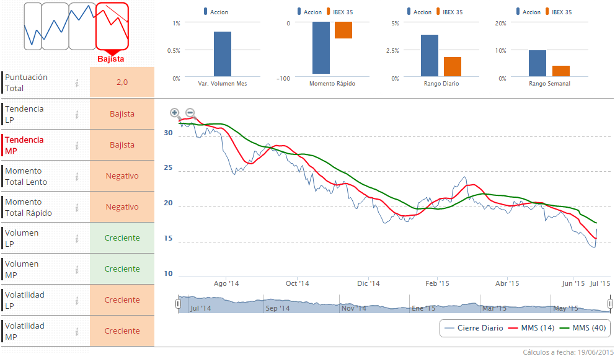Toggle Accion legend in Var. Volumen Mes chart

coord(216,12)
